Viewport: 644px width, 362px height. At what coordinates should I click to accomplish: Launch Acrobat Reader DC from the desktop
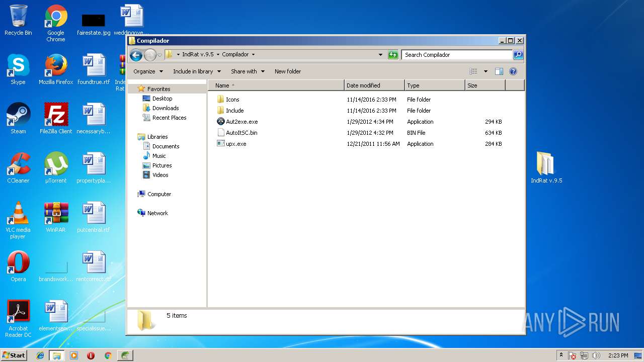pos(18,319)
